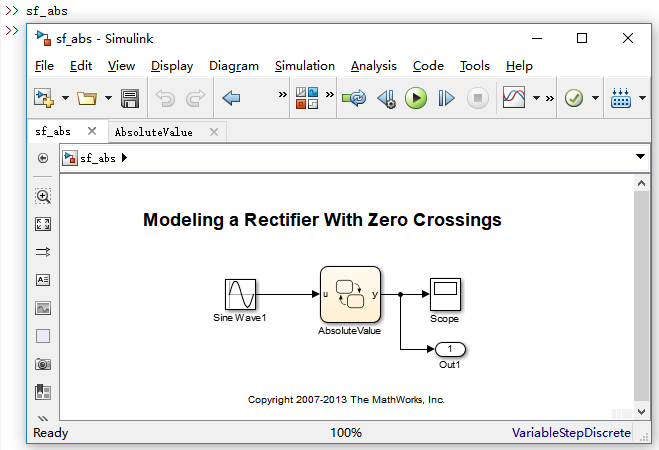Click the Stop simulation button
Screen dimensions: 659x450
click(478, 98)
